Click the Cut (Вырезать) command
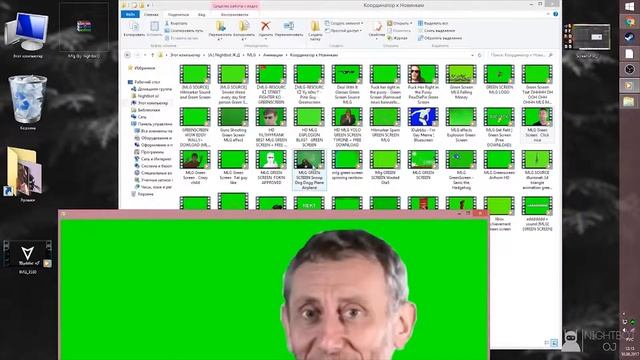The width and height of the screenshot is (640, 360). click(x=176, y=23)
